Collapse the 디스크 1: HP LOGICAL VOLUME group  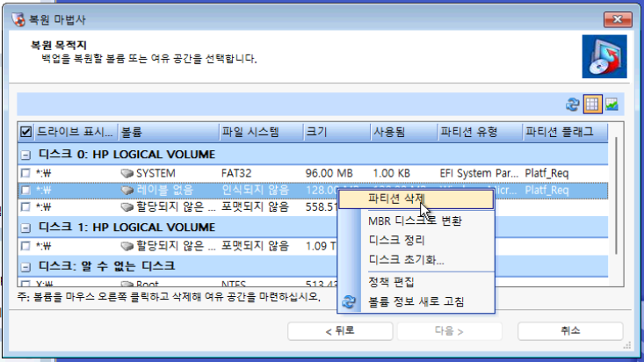25,228
